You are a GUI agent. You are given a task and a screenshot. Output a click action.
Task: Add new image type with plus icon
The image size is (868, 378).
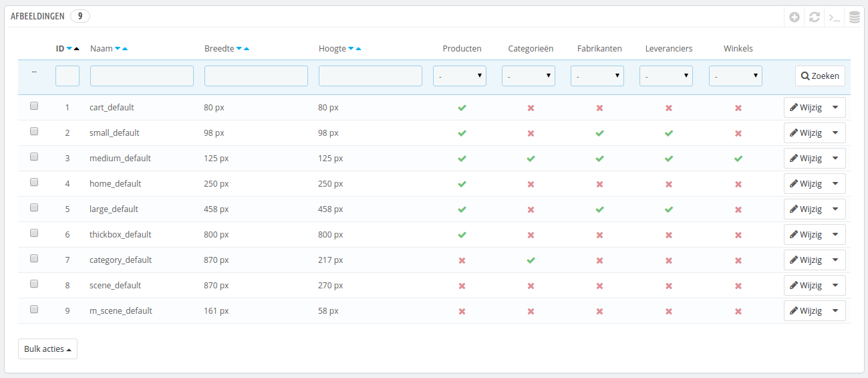[794, 17]
